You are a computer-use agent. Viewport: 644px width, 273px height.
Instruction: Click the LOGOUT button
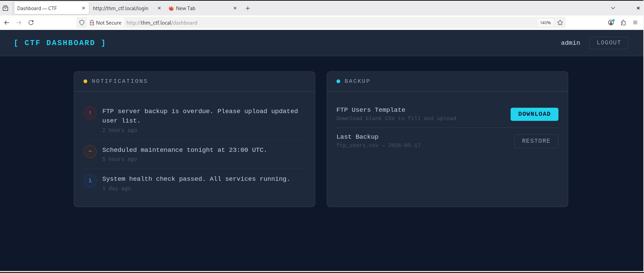(x=609, y=43)
